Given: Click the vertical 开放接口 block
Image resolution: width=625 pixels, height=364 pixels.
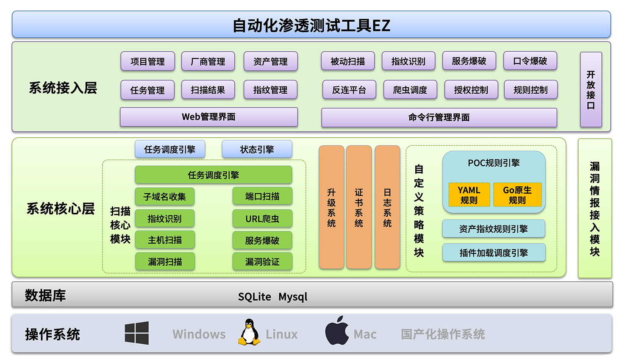Looking at the screenshot, I should pos(591,90).
